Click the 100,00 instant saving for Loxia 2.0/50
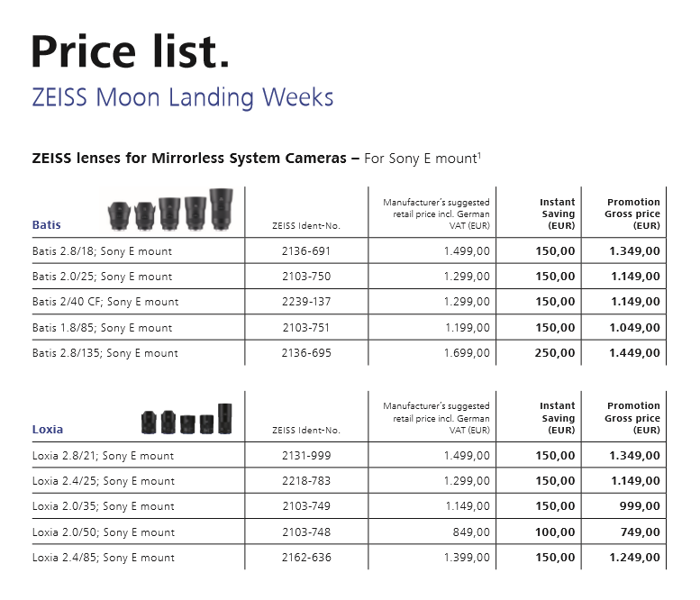Viewport: 700px width, 600px height. 555,532
